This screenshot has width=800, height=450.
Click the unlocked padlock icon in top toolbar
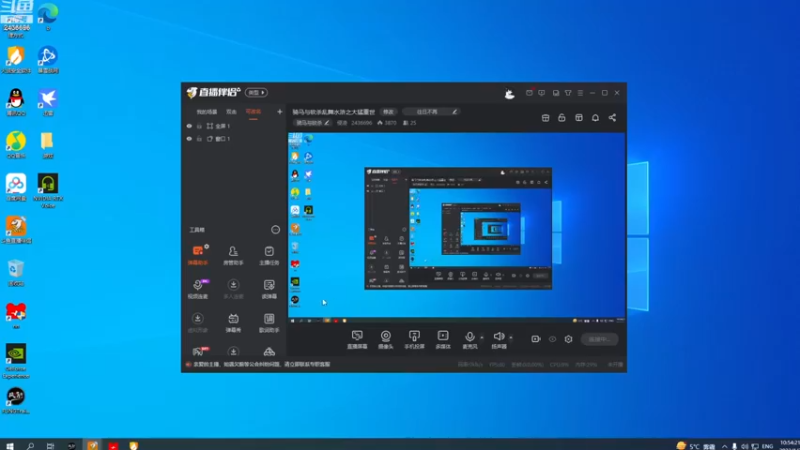[562, 118]
